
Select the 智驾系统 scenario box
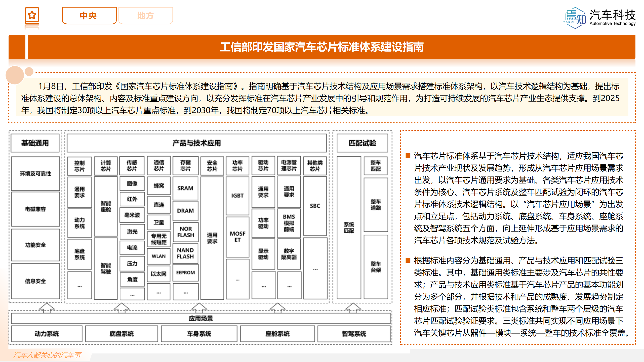(354, 334)
